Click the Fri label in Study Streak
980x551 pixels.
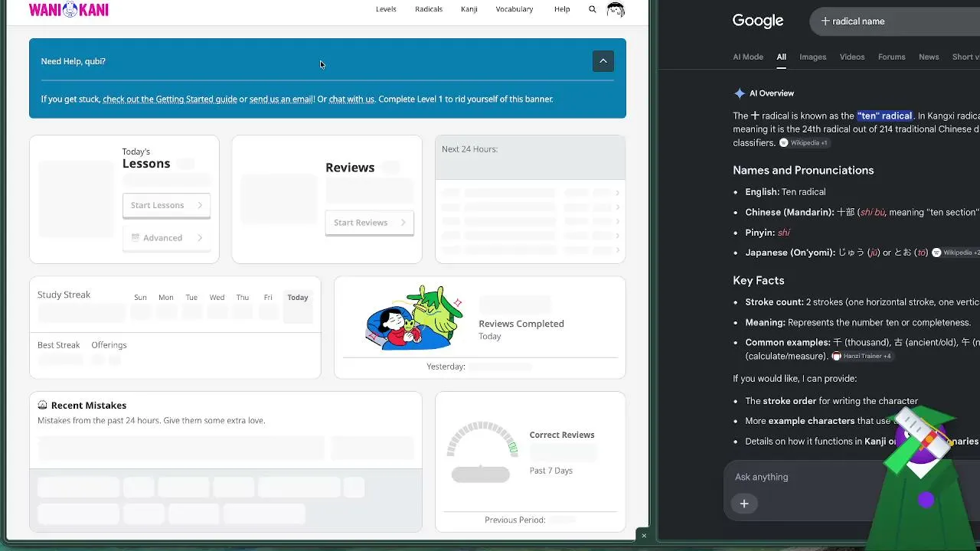pos(268,298)
